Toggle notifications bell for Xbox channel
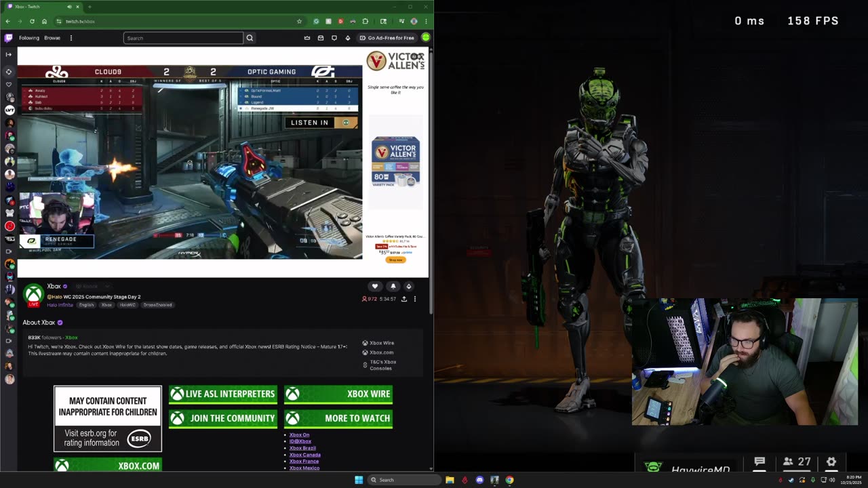 [393, 286]
